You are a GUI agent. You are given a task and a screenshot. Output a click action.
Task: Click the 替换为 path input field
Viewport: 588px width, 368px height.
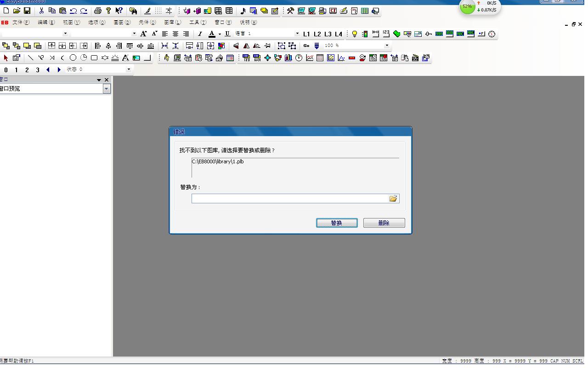click(x=290, y=198)
